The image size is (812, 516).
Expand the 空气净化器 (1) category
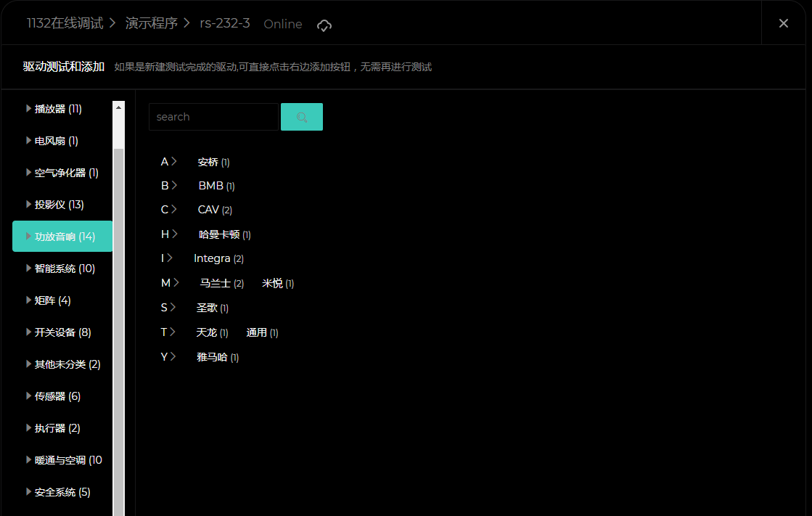[x=62, y=173]
